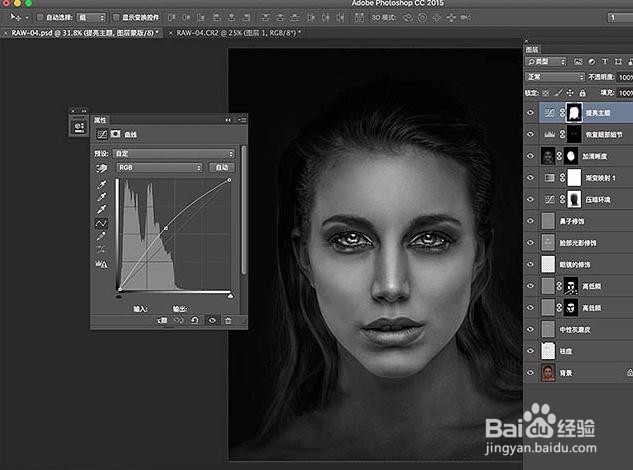Click the white point slider under histogram
The image size is (633, 470).
pyautogui.click(x=230, y=296)
